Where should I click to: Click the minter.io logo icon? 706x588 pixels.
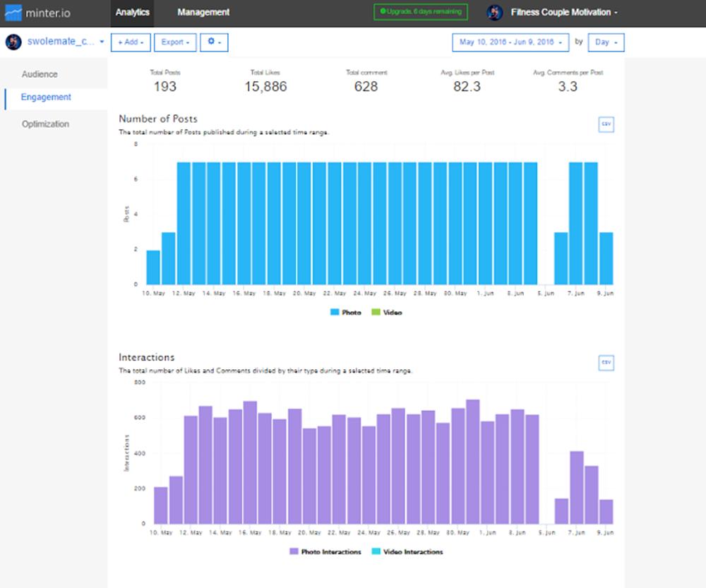tap(14, 13)
